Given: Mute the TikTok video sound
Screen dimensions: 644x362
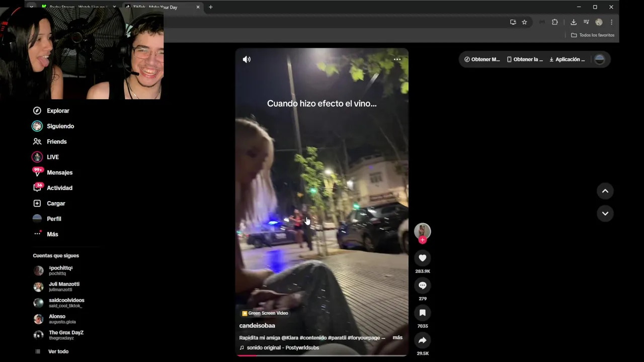Looking at the screenshot, I should [x=247, y=59].
